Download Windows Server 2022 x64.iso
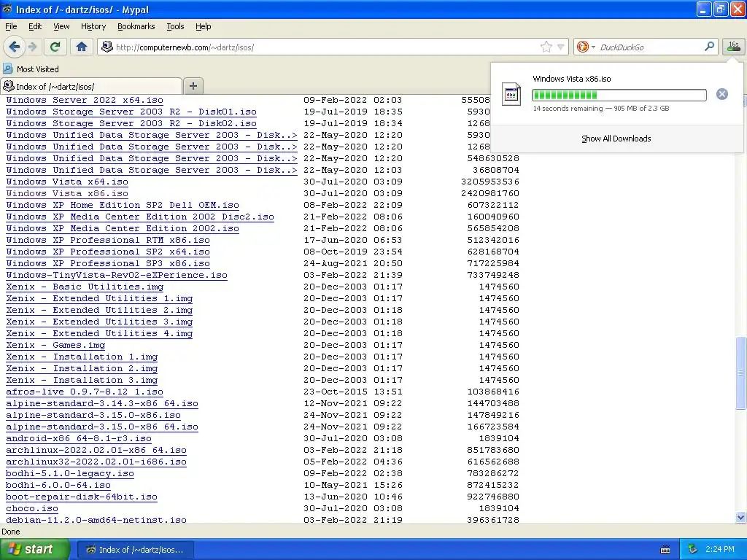The image size is (747, 560). tap(85, 100)
